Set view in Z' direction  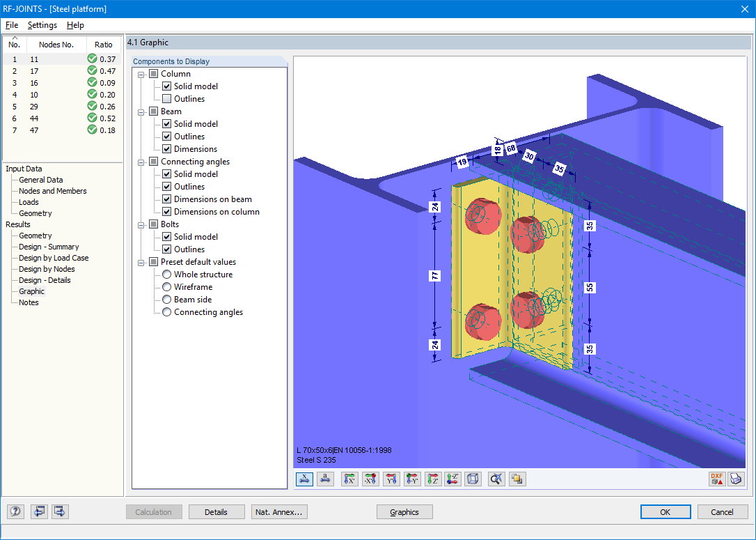(433, 479)
